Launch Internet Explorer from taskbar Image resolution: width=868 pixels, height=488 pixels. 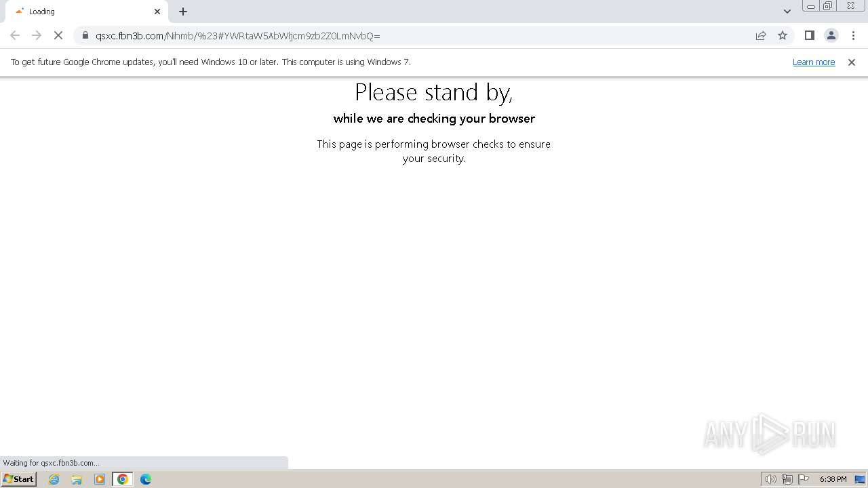54,479
